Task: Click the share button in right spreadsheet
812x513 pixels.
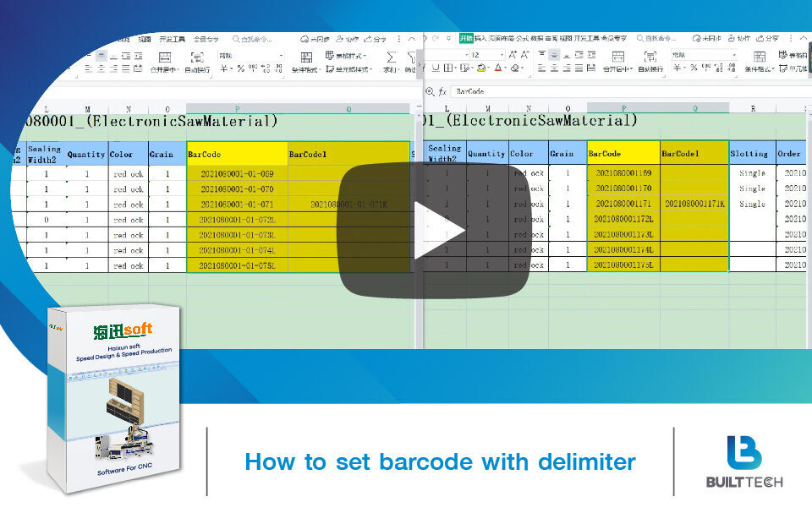Action: (x=767, y=38)
